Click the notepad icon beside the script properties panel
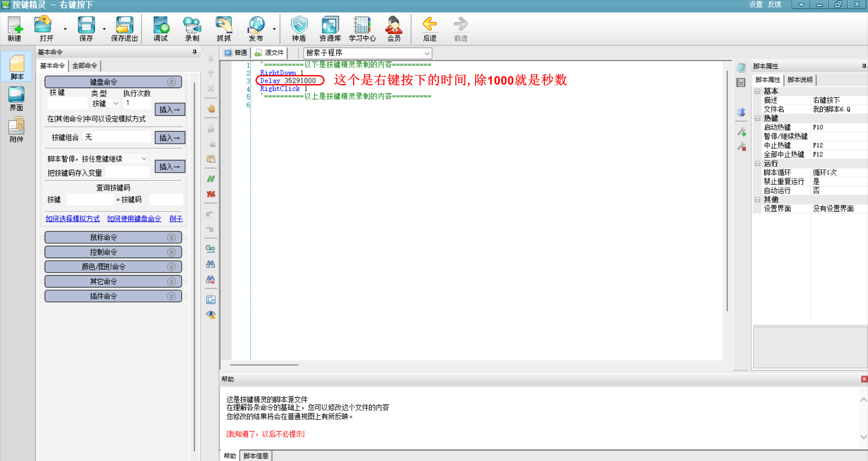This screenshot has height=461, width=868. pos(741,68)
